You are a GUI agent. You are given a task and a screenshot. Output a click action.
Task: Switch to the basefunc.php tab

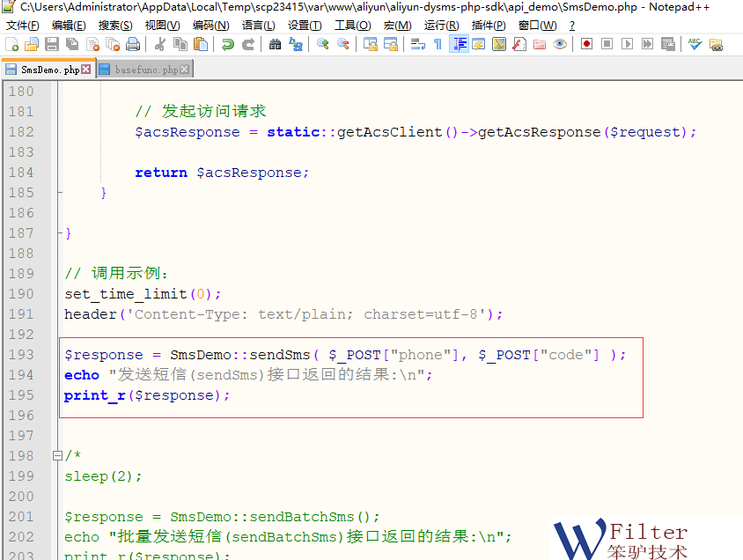coord(146,69)
